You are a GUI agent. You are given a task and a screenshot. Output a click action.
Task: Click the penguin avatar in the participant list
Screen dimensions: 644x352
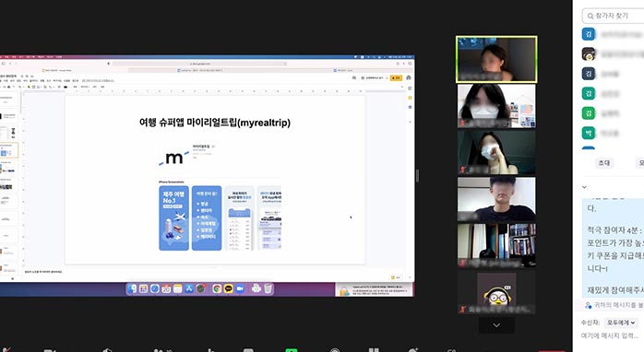tap(589, 53)
